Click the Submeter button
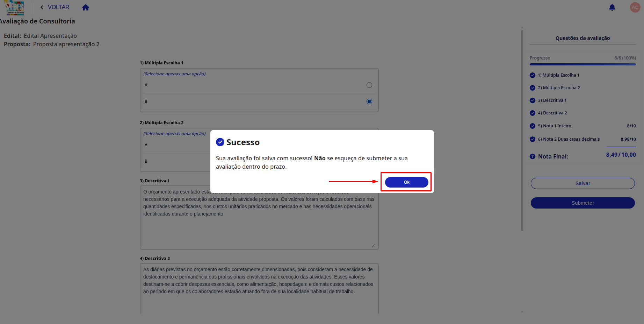This screenshot has height=324, width=644. (x=583, y=203)
